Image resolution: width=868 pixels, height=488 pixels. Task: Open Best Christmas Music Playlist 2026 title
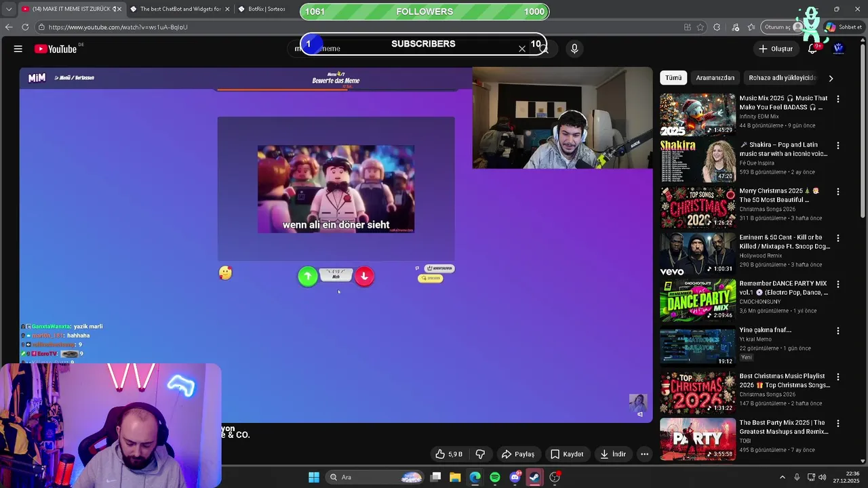(785, 380)
